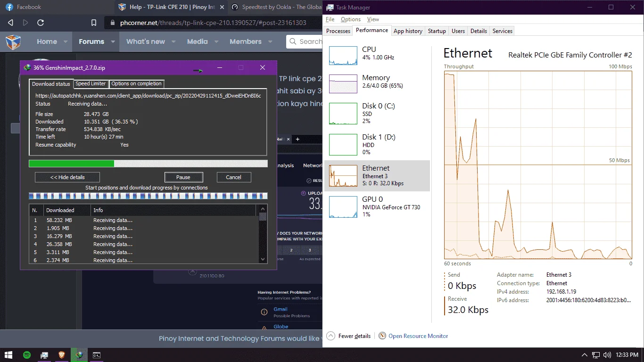Click the connections list scroll-down arrow
644x362 pixels.
pos(263,259)
